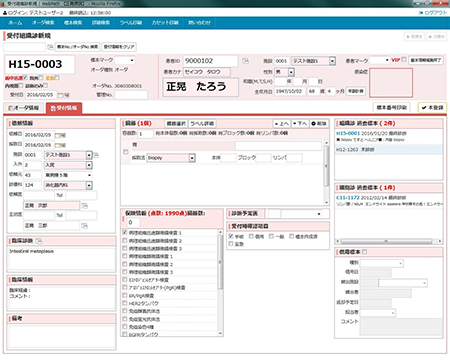Click the insurance list vertical scrollbar
The height and width of the screenshot is (360, 450).
click(x=220, y=282)
